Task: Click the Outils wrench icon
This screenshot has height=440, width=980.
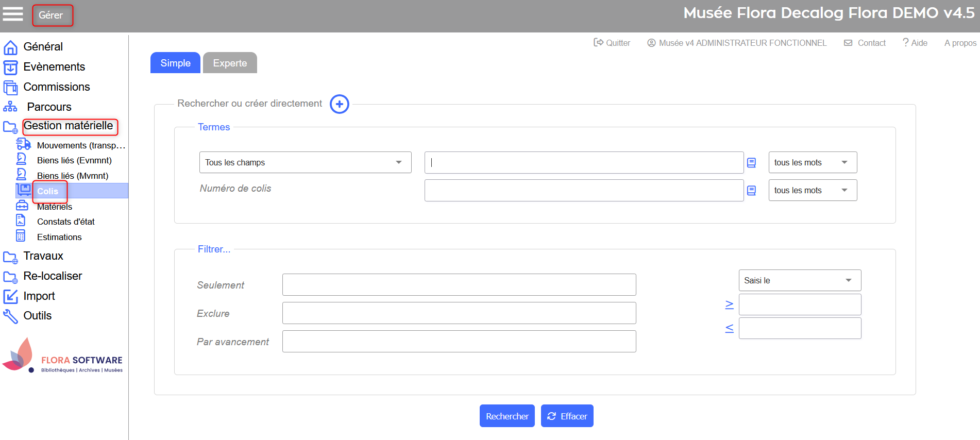Action: pyautogui.click(x=10, y=316)
